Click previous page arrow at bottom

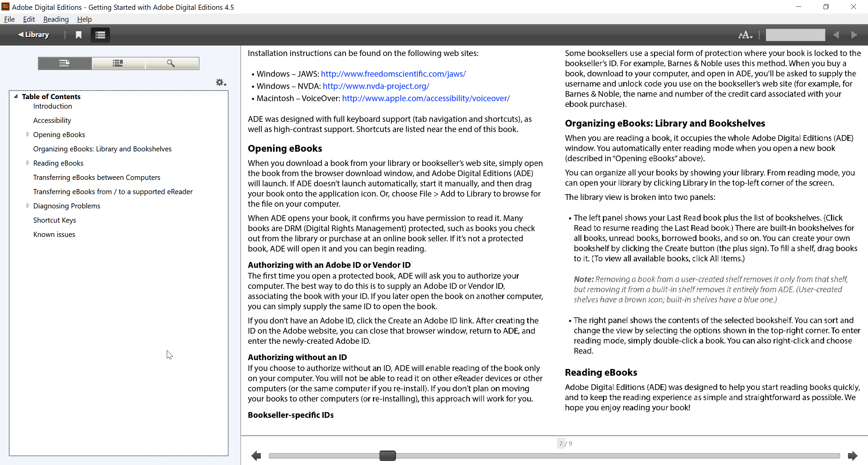(x=256, y=455)
